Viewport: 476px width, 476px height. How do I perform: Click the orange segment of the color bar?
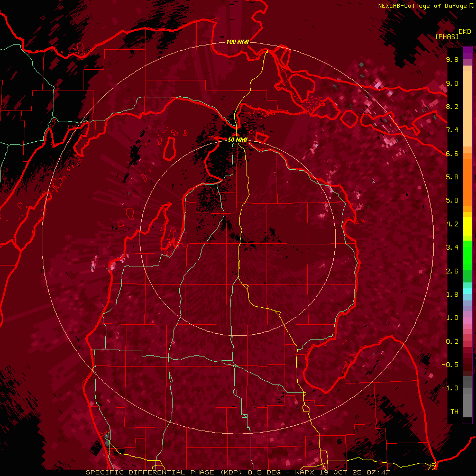pos(467,179)
